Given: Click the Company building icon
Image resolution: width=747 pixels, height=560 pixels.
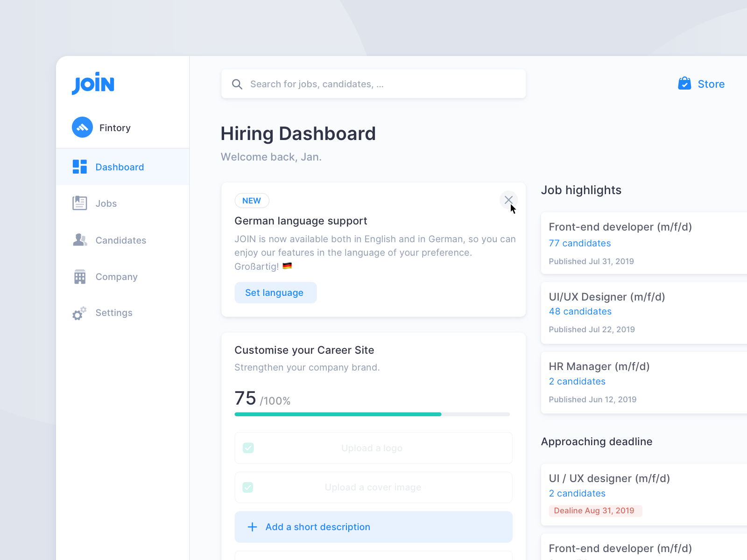Looking at the screenshot, I should point(79,276).
